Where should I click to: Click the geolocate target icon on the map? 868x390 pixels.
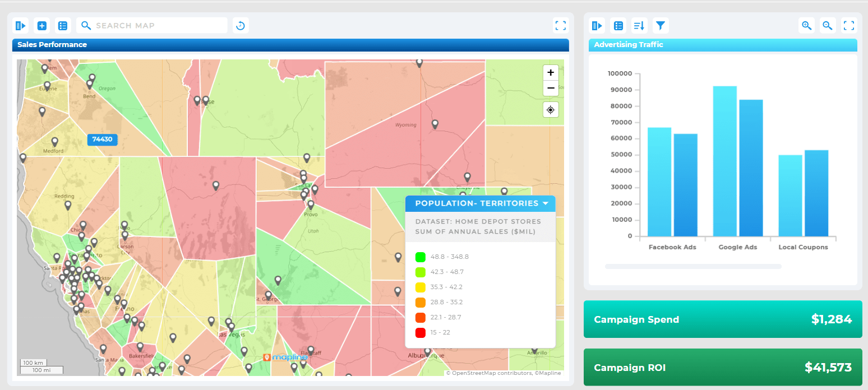point(550,109)
